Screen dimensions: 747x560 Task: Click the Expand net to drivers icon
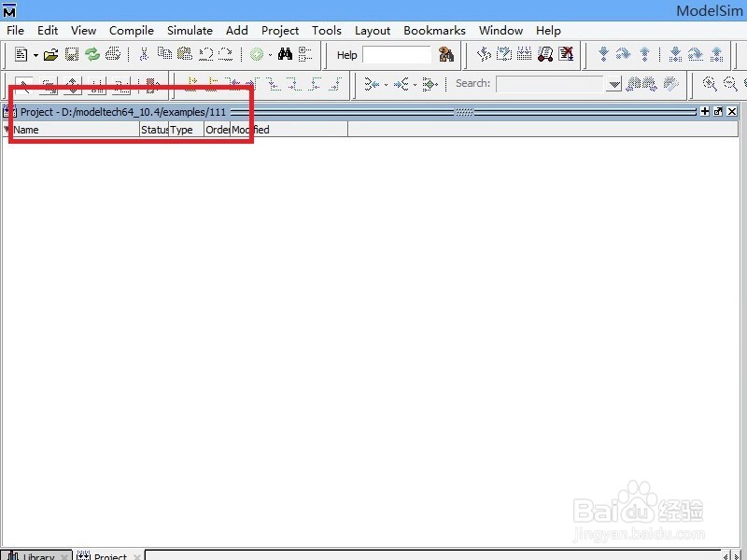tap(372, 84)
